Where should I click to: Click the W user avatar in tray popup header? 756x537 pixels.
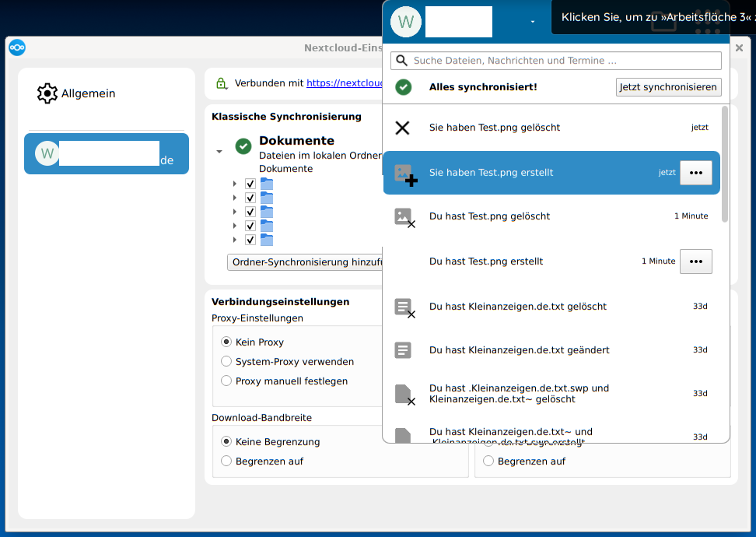(406, 22)
